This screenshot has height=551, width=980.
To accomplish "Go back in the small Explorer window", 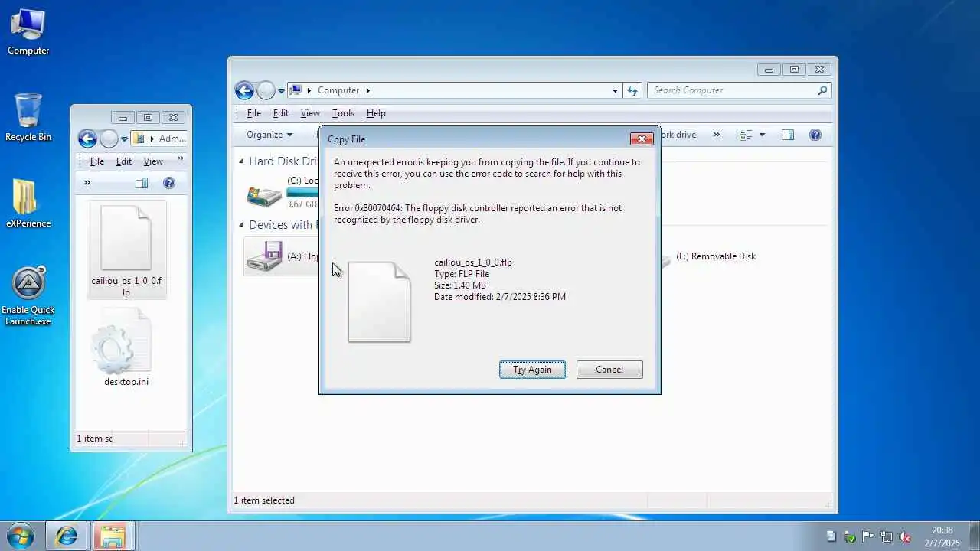I will [x=87, y=139].
